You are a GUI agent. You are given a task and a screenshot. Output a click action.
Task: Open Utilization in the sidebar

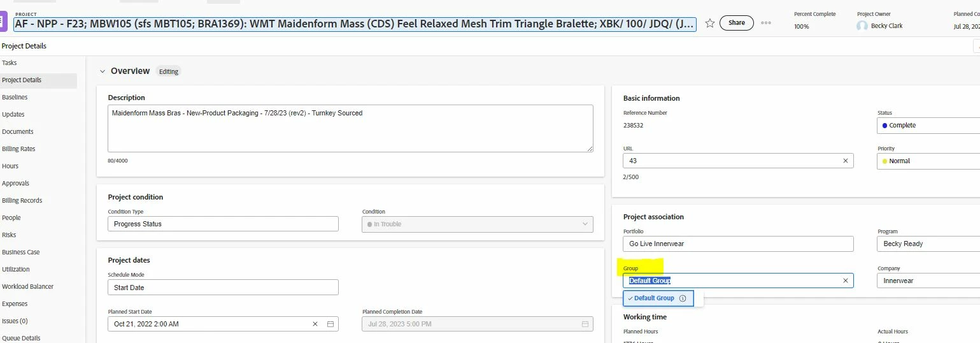pos(16,270)
